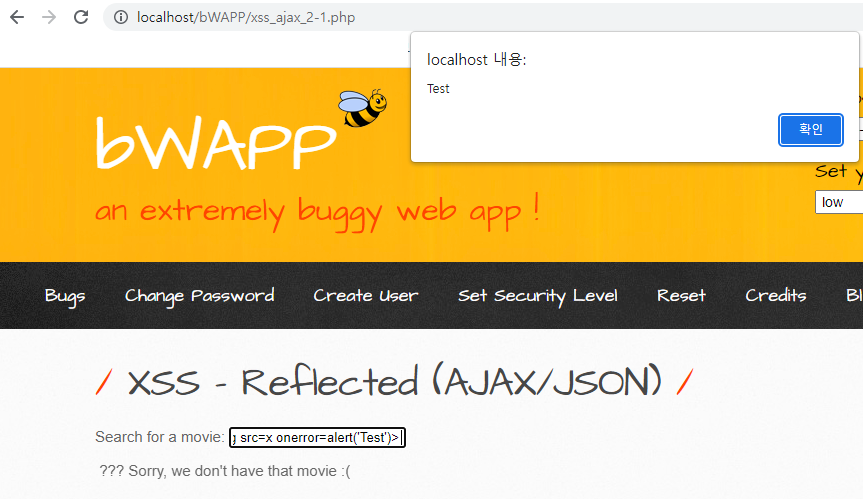
Task: Click the 'XSS - Reflected (AJAX/JSON)' heading
Action: 394,381
